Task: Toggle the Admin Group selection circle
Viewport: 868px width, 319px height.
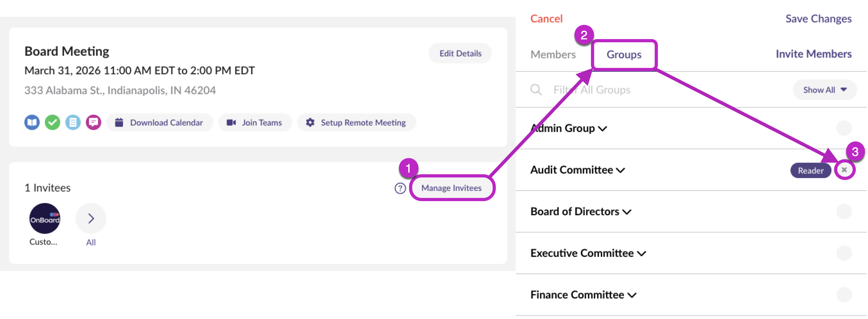Action: pos(844,128)
